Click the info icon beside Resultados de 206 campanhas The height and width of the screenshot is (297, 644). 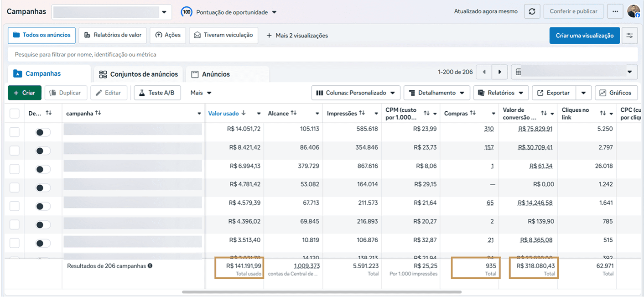point(150,266)
